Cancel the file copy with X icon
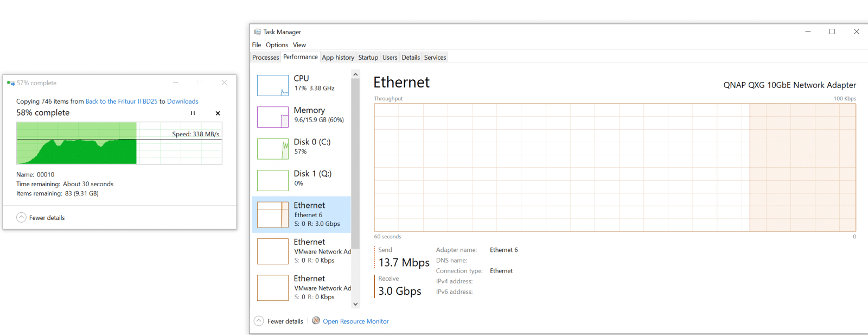 pos(218,113)
